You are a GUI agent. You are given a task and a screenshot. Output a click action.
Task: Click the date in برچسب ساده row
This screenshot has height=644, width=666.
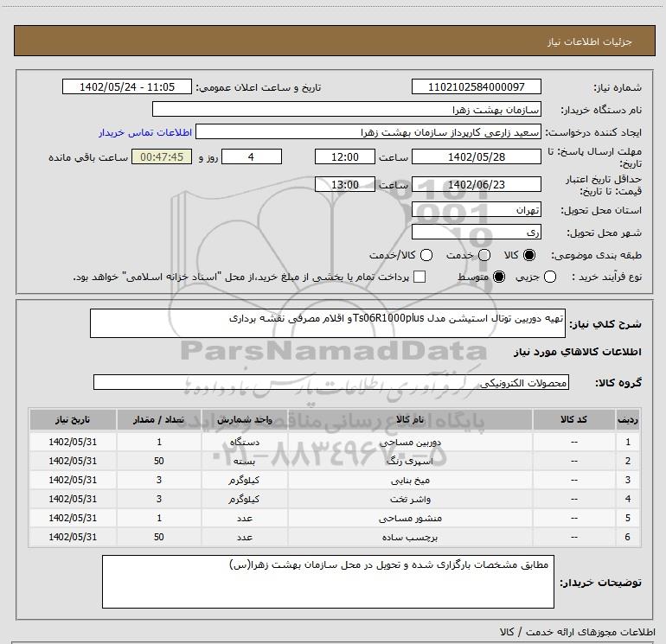(x=73, y=537)
